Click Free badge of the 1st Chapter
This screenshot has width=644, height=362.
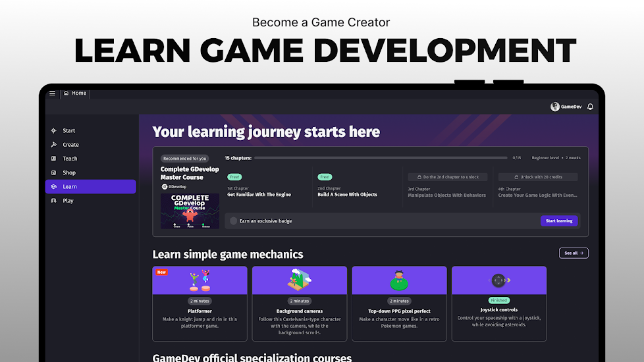[234, 177]
